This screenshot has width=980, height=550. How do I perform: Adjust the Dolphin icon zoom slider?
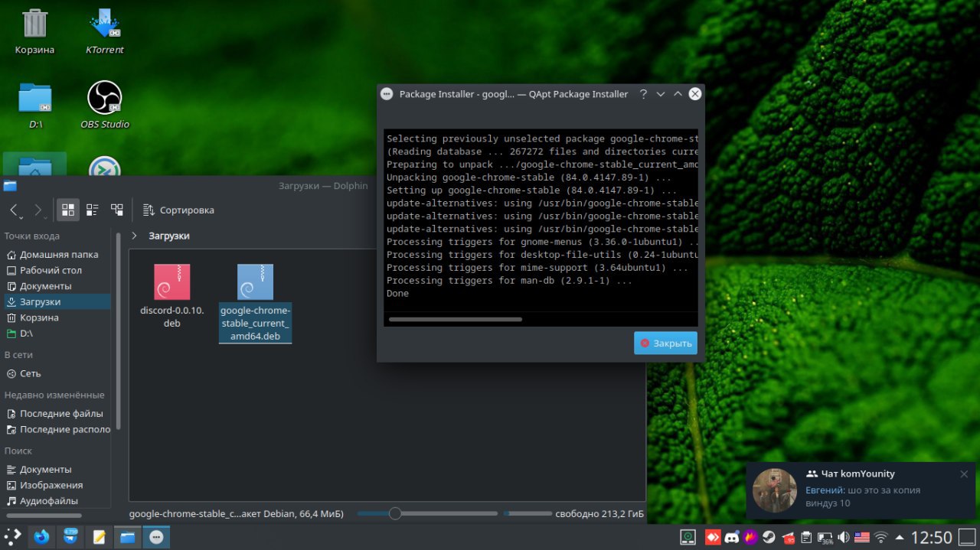tap(426, 513)
